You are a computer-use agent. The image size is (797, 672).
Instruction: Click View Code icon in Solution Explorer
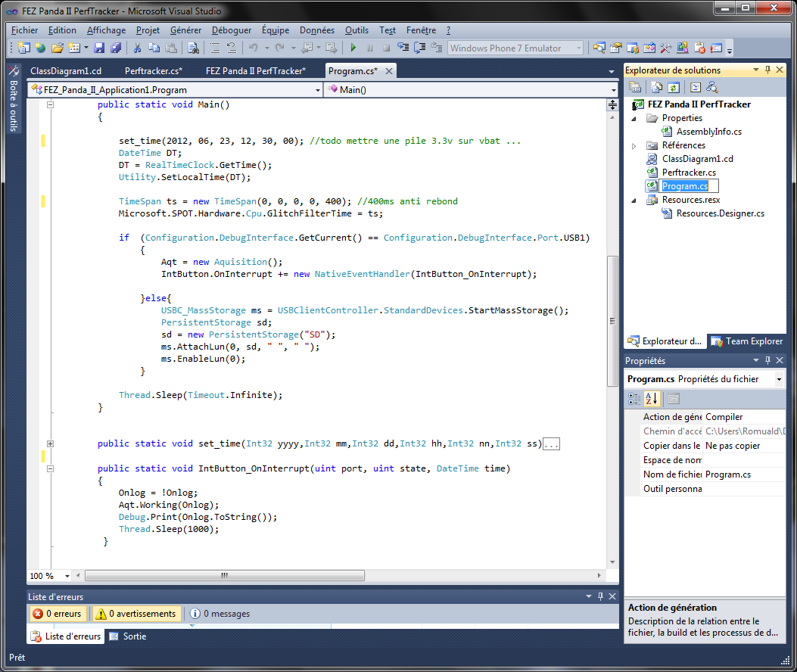pyautogui.click(x=696, y=87)
